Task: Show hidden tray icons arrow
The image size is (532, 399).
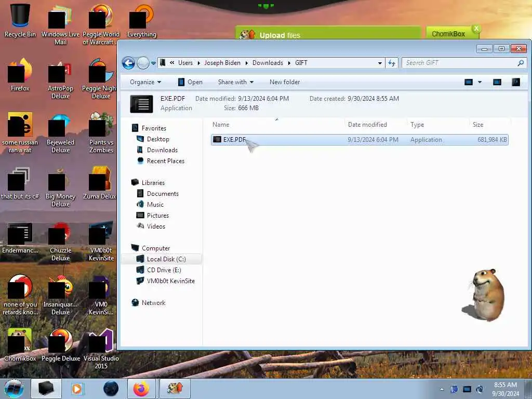Action: click(x=442, y=390)
